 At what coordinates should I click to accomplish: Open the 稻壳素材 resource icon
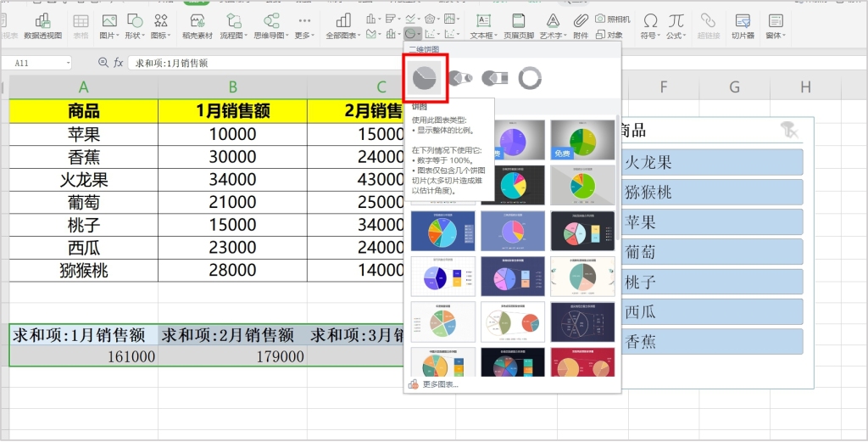tap(197, 25)
